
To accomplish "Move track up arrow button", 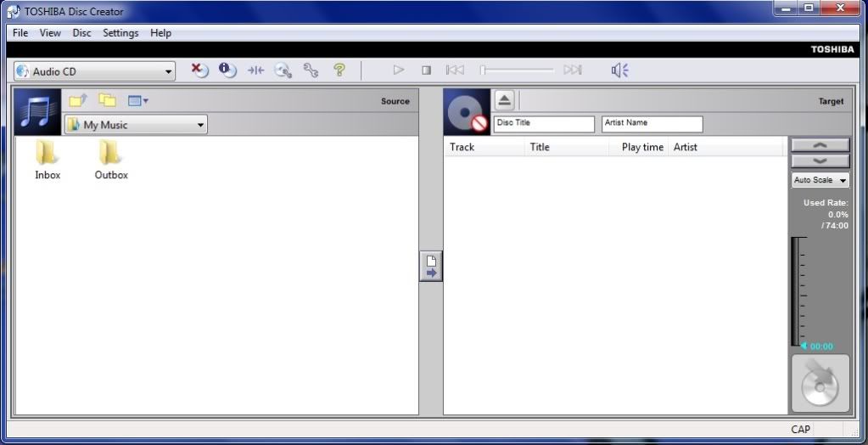I will (x=820, y=144).
